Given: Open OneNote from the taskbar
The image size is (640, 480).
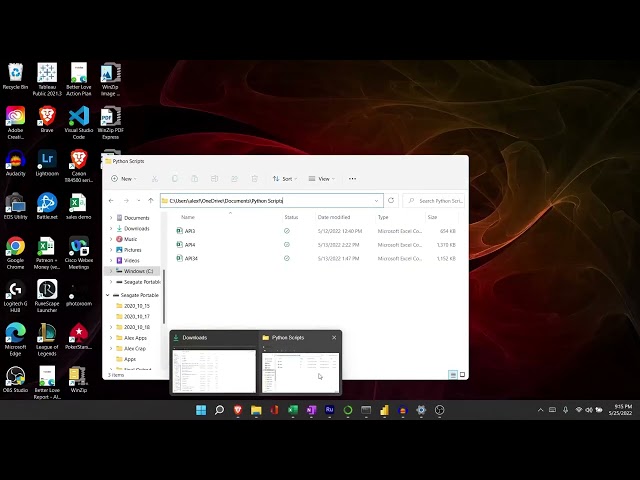Looking at the screenshot, I should point(311,410).
